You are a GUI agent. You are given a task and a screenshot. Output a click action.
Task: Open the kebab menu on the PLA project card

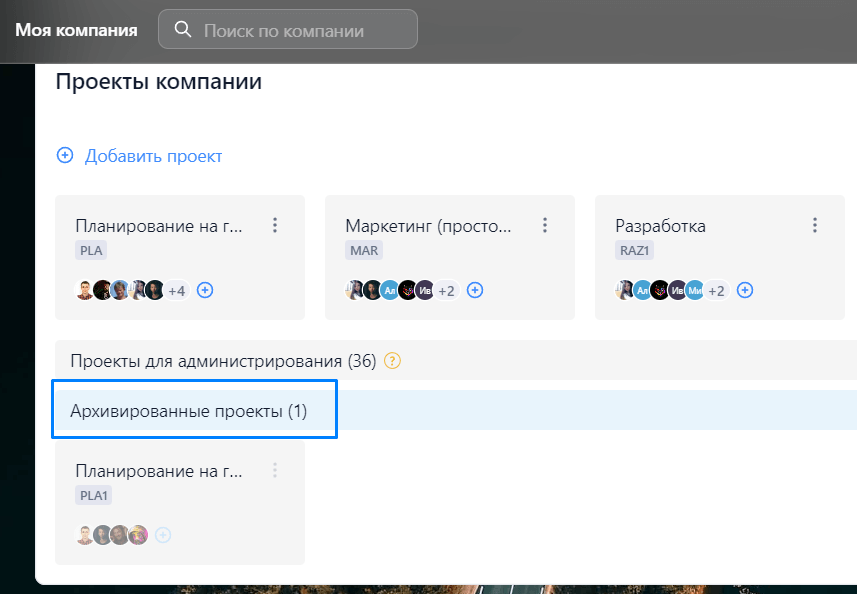[275, 225]
